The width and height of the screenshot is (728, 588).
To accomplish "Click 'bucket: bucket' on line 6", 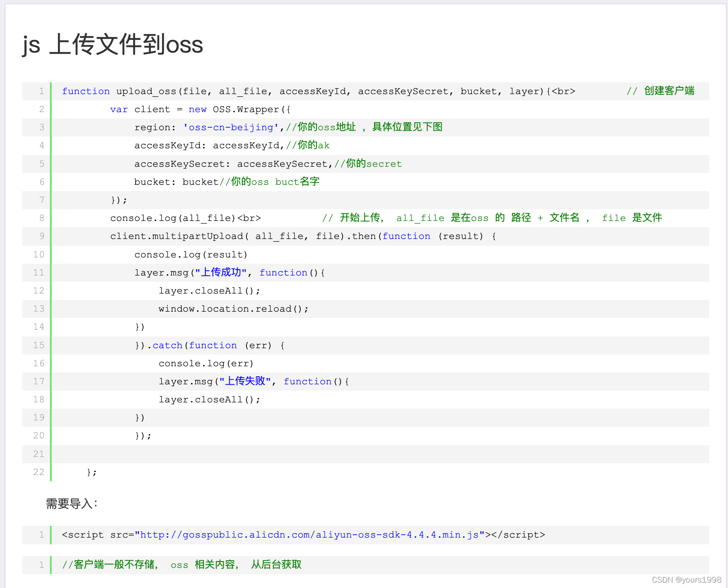I will (x=176, y=182).
